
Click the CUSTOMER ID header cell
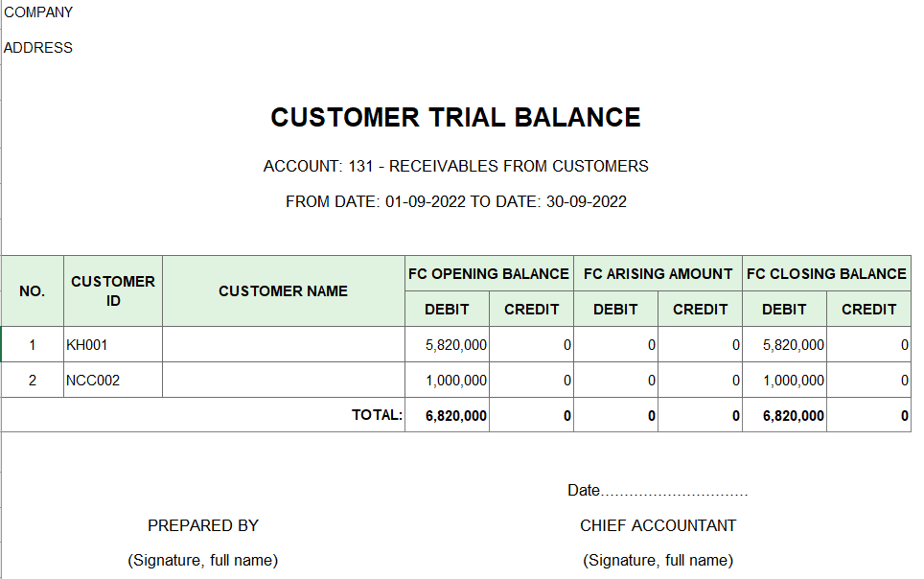113,291
